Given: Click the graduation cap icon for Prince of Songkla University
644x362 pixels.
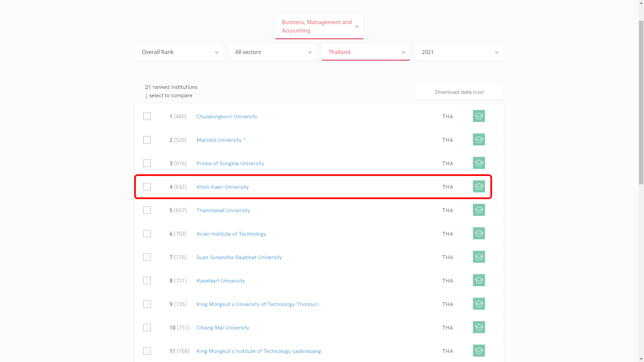Looking at the screenshot, I should (479, 163).
